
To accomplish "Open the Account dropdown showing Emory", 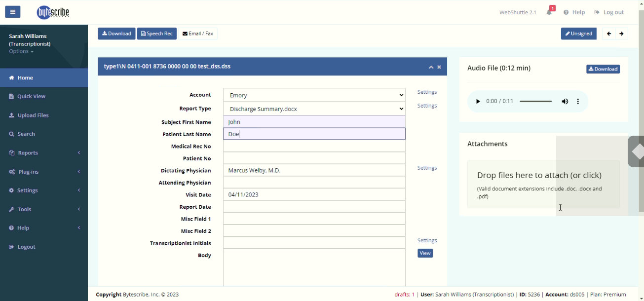I will click(x=314, y=95).
